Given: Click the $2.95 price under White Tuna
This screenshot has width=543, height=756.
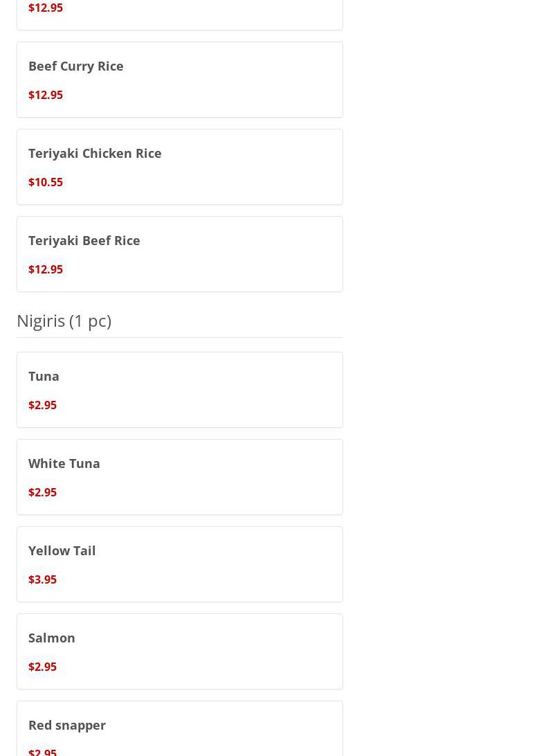Looking at the screenshot, I should point(43,492).
